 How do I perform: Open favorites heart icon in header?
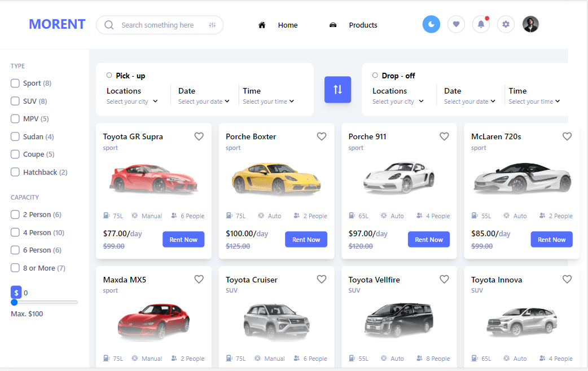click(456, 24)
